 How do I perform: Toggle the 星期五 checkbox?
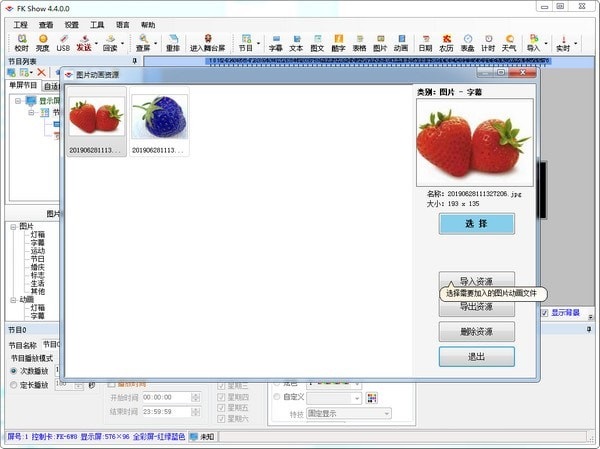pos(221,408)
